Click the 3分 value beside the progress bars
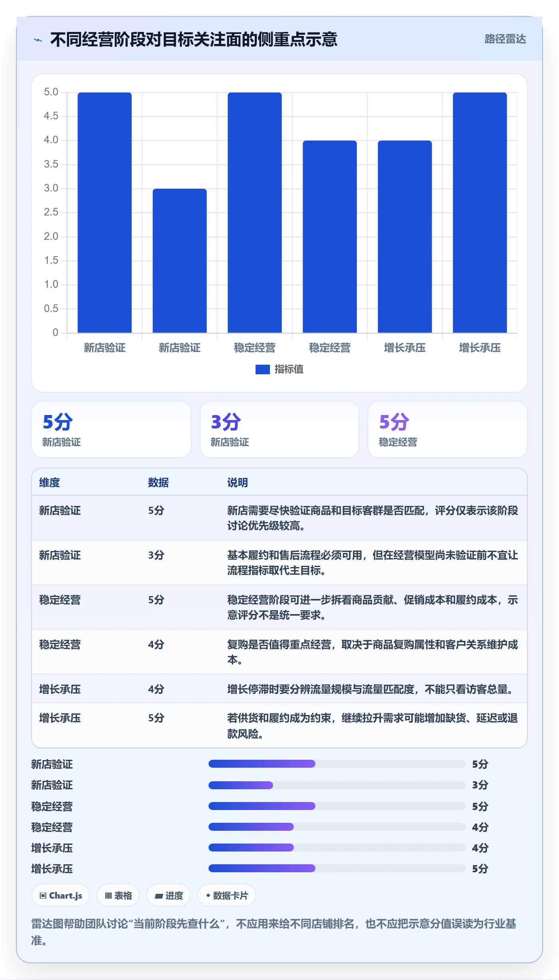The width and height of the screenshot is (559, 980). tap(480, 785)
